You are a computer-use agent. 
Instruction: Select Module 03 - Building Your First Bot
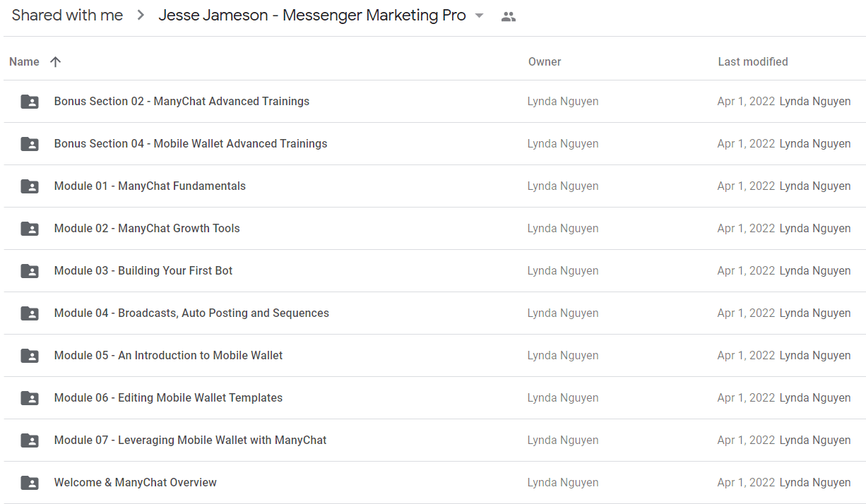[x=143, y=270]
